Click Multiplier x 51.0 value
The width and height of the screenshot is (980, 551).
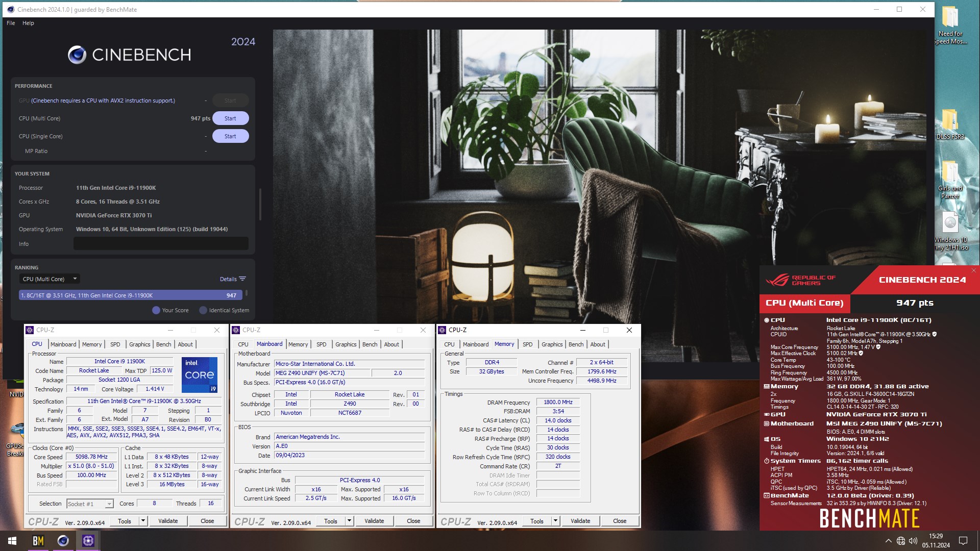tap(91, 466)
